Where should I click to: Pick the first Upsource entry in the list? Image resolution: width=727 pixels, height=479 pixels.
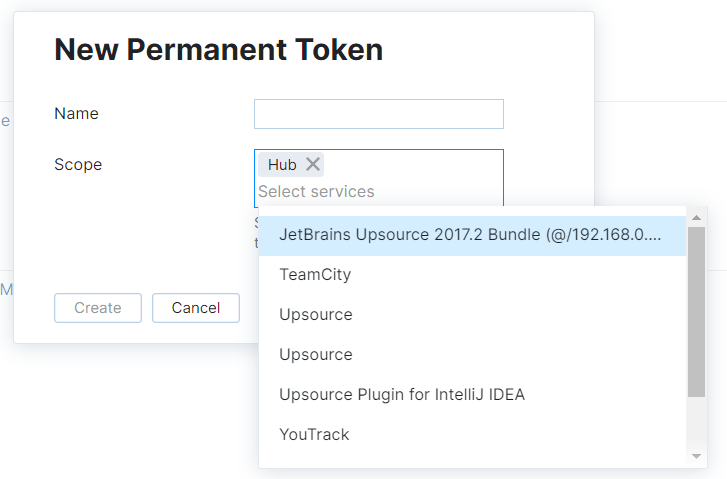[316, 314]
